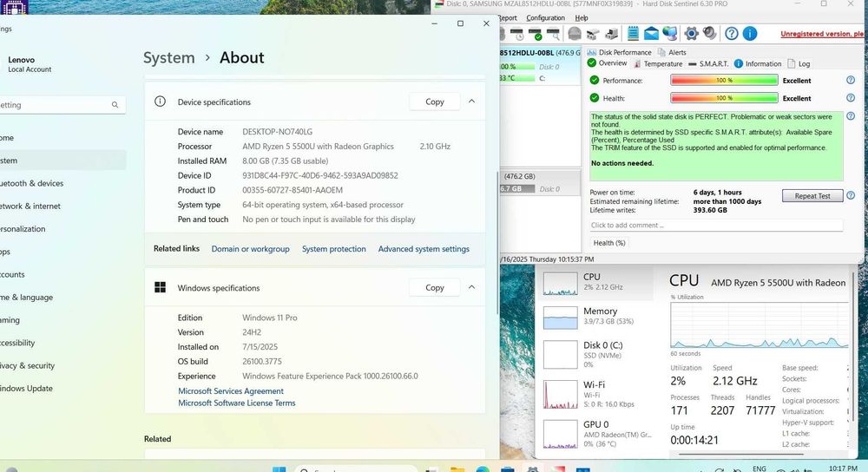Select GPU 0 in Task Manager
Image resolution: width=868 pixels, height=472 pixels.
[x=596, y=433]
